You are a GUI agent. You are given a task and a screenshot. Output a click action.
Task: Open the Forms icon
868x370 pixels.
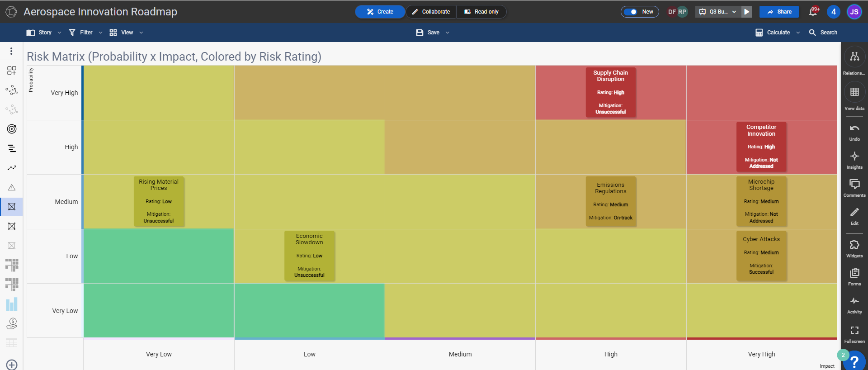point(854,273)
